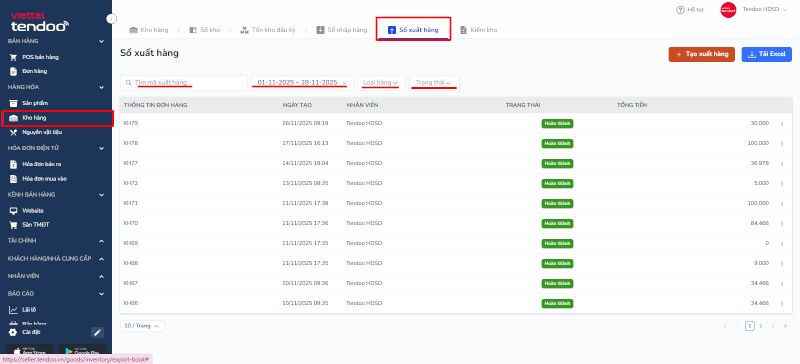Click page 1 in the pagination

pos(749,326)
